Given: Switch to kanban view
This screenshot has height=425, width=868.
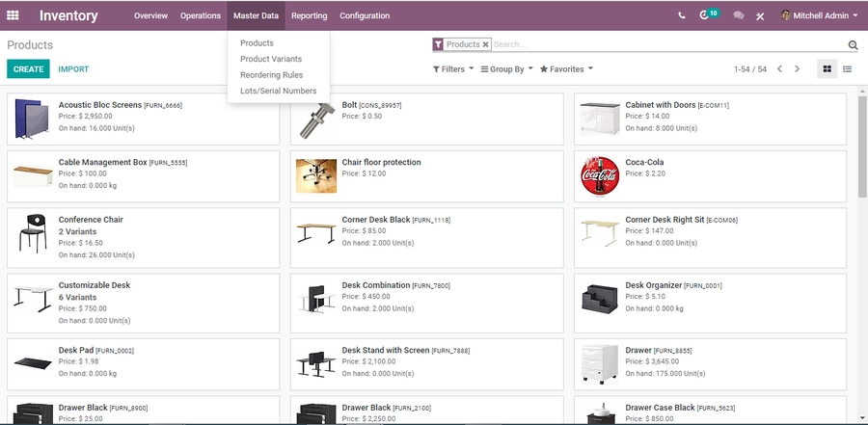Looking at the screenshot, I should pyautogui.click(x=827, y=69).
